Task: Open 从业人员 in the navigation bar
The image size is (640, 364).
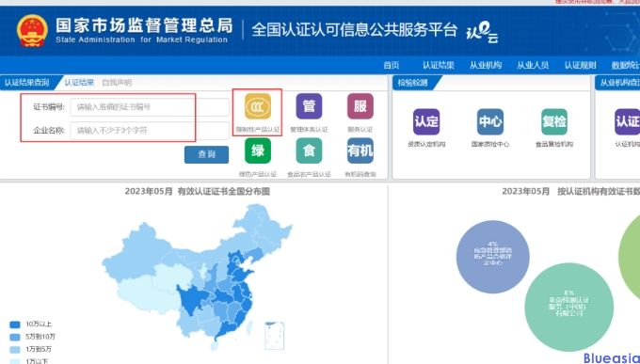Action: [533, 65]
